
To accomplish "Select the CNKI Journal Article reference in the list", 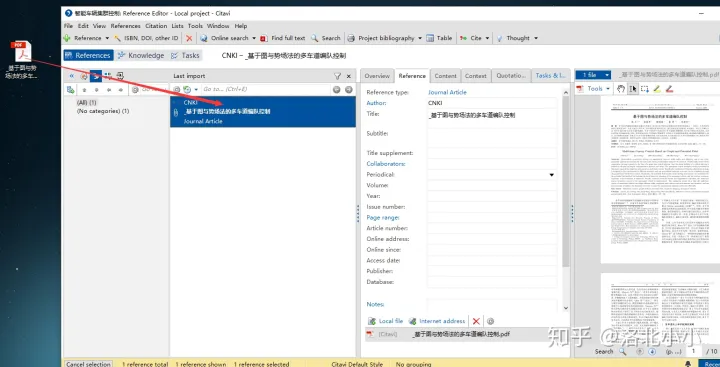I will point(263,112).
